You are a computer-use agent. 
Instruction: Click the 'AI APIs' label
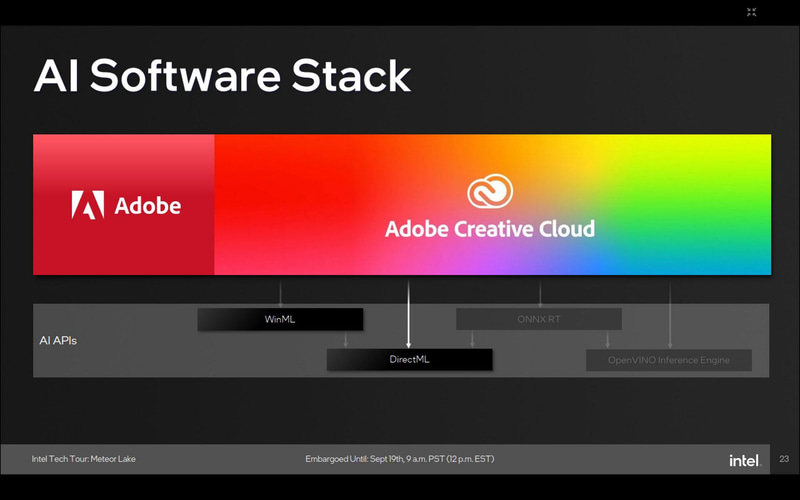click(x=58, y=341)
